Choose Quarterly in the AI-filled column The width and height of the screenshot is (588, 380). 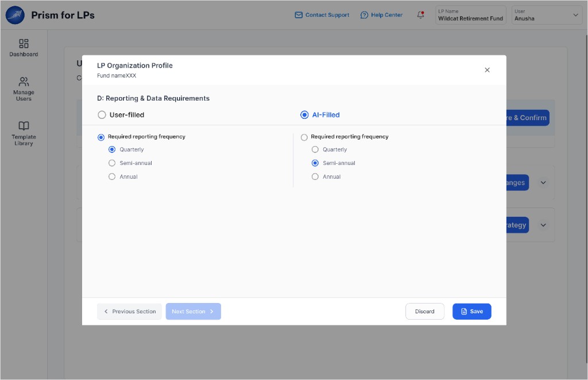[315, 149]
